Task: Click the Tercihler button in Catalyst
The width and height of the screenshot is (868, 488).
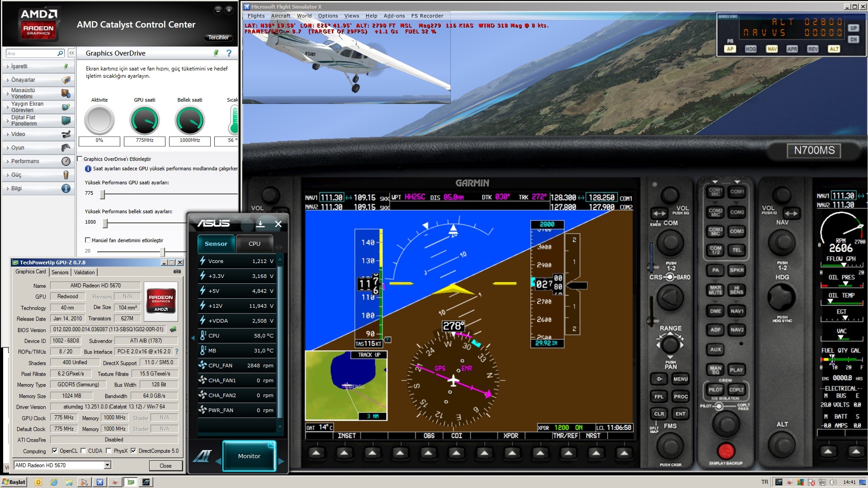Action: click(x=219, y=38)
